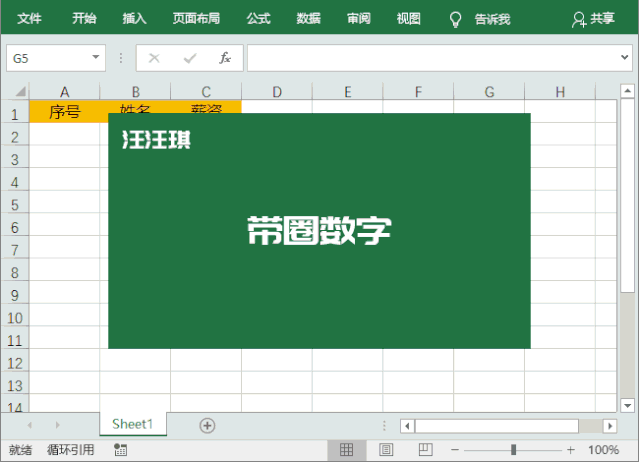
Task: Click next sheet navigation arrow
Action: [57, 425]
